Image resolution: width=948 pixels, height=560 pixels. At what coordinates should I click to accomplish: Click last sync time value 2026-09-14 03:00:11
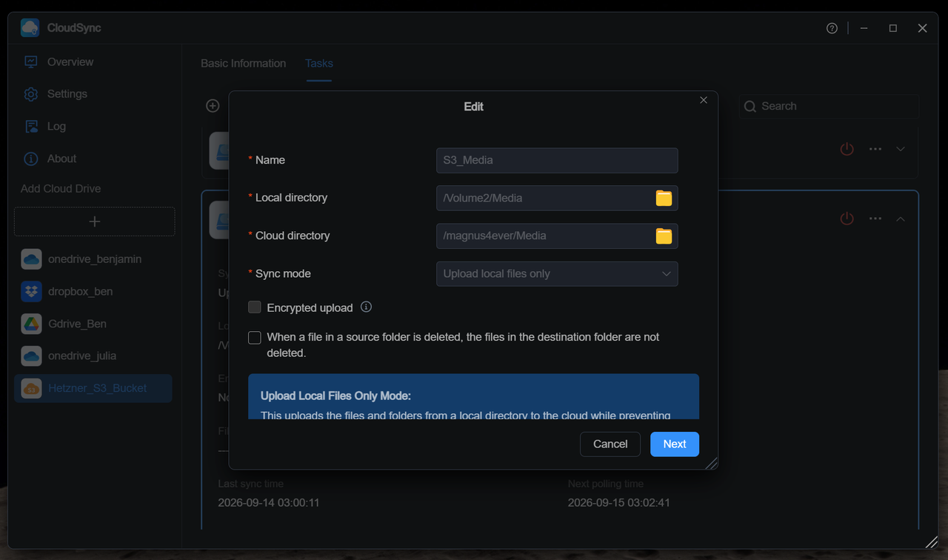click(269, 502)
